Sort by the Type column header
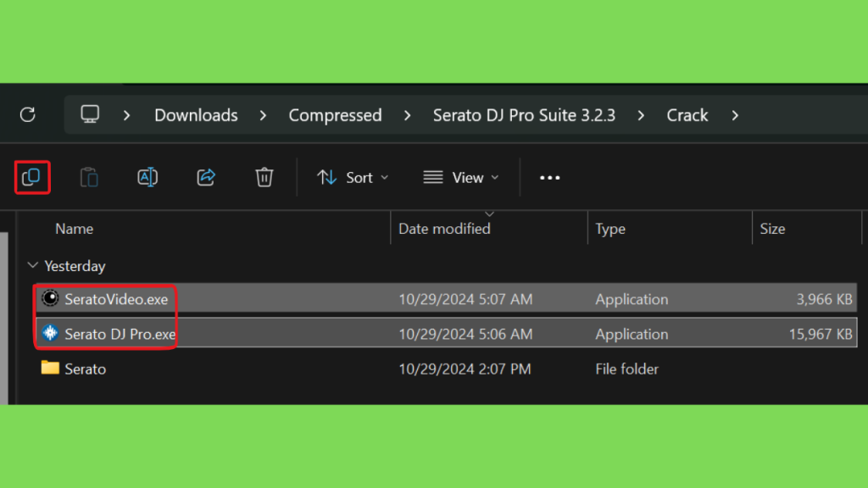This screenshot has height=488, width=868. [610, 229]
